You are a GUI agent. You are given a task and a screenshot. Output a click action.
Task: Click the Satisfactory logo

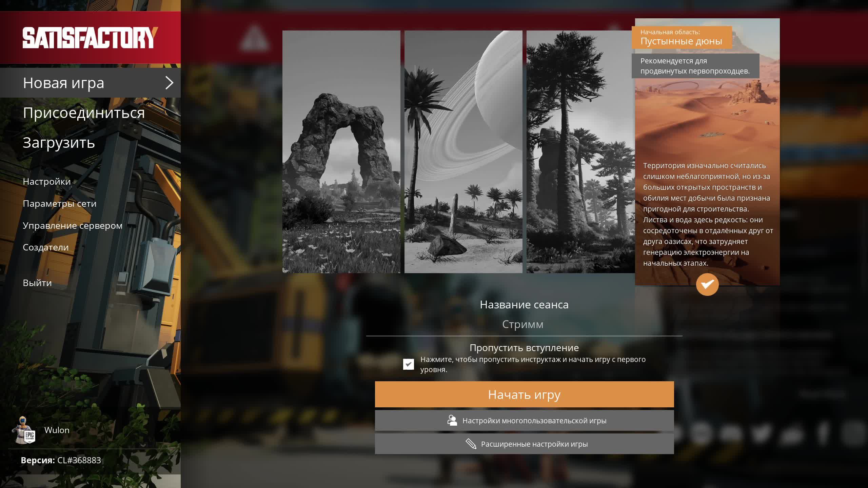click(x=90, y=38)
